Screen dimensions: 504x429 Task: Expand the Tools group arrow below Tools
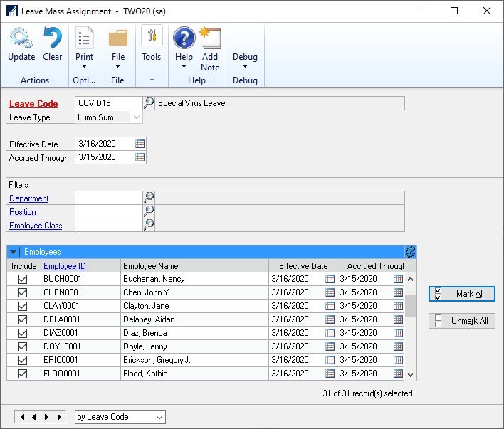pos(152,80)
